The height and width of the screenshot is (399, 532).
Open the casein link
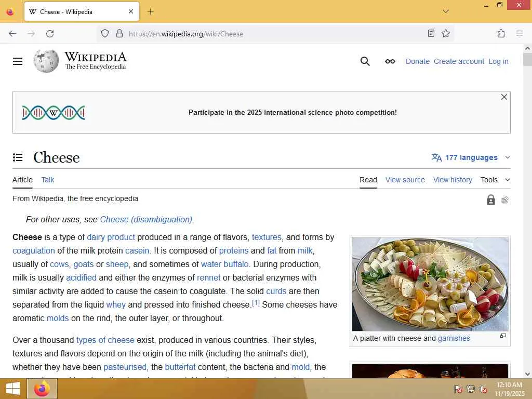137,251
